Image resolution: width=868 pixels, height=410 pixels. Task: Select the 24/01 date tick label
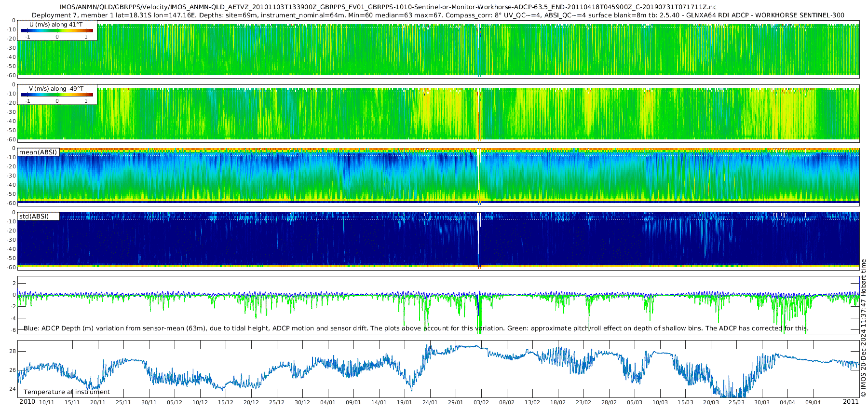[x=430, y=402]
